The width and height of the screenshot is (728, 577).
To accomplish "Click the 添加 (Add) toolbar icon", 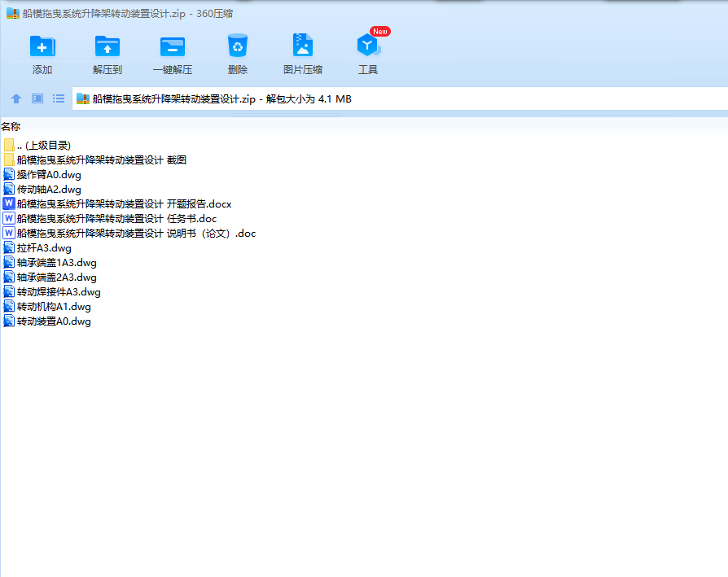I will (42, 46).
